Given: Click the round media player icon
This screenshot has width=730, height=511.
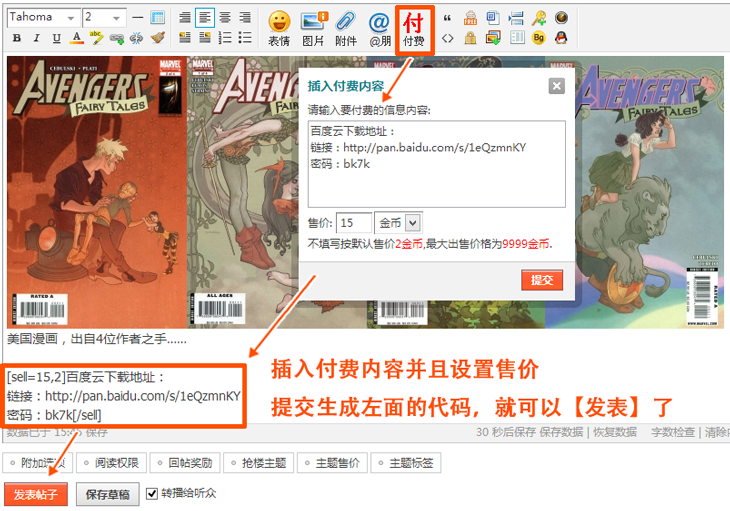Looking at the screenshot, I should point(561,18).
